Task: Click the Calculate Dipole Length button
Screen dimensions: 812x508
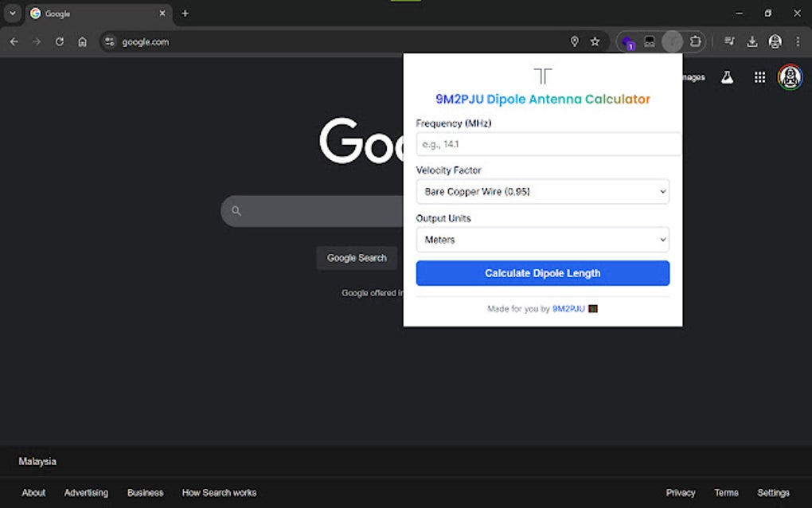Action: tap(542, 273)
